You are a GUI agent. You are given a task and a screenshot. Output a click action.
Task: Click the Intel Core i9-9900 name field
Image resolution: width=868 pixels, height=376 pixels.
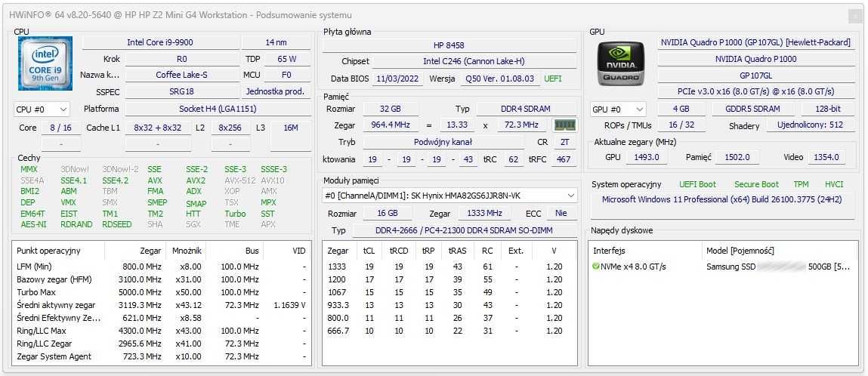click(160, 42)
